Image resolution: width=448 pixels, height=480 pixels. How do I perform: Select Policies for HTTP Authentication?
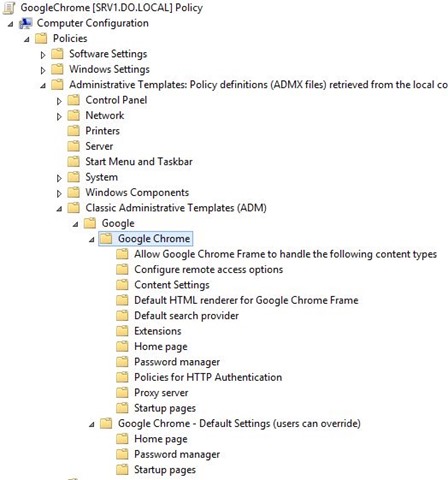[208, 377]
